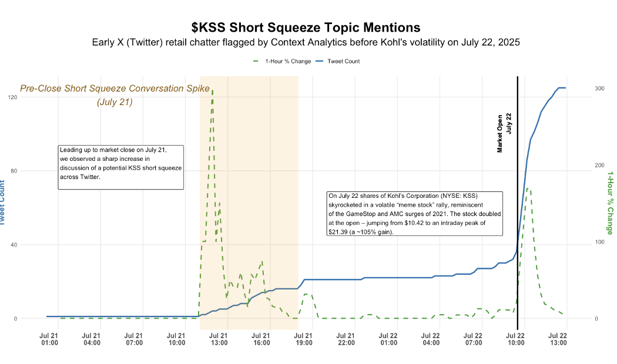Click the "Pre-Close Short Squeeze Conversation Spike" heading

click(115, 89)
